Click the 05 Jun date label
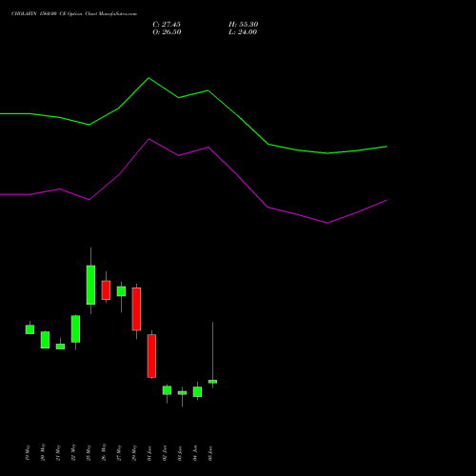Image resolution: width=476 pixels, height=476 pixels. 210,453
